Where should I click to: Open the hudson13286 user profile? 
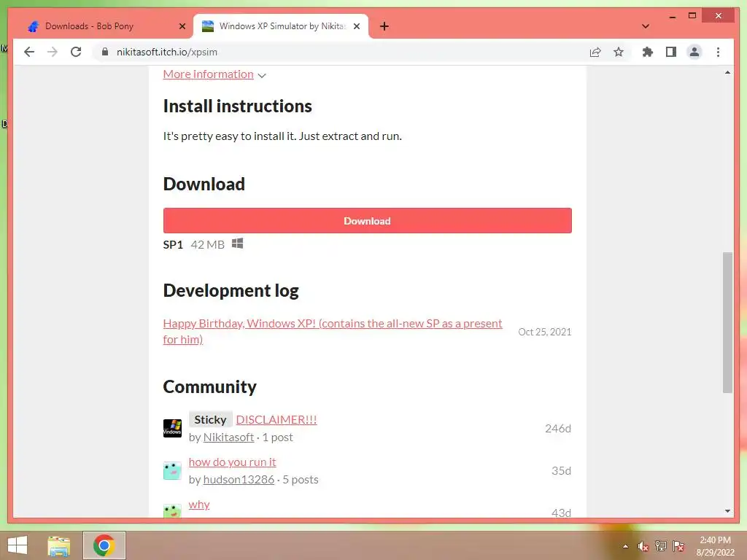pyautogui.click(x=239, y=480)
